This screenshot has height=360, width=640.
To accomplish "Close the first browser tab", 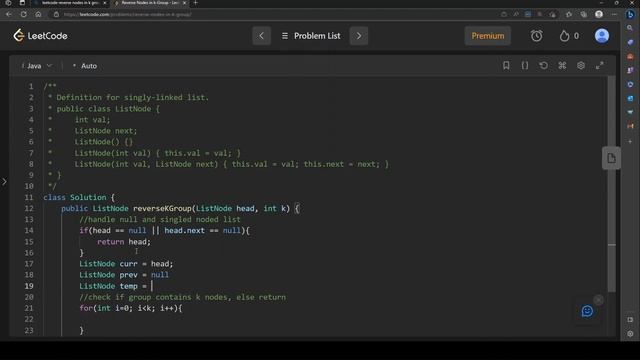I will (104, 3).
